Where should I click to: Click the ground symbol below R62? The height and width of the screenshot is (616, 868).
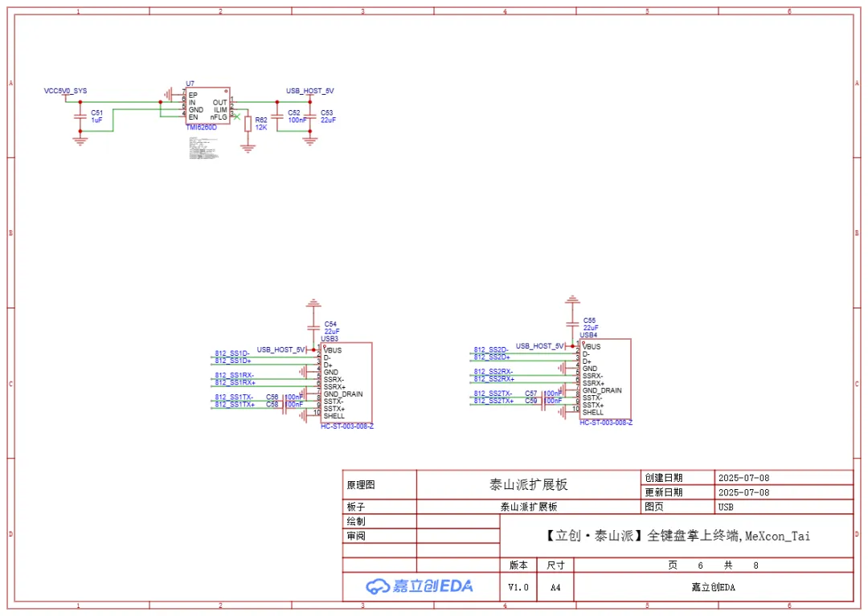pyautogui.click(x=248, y=147)
